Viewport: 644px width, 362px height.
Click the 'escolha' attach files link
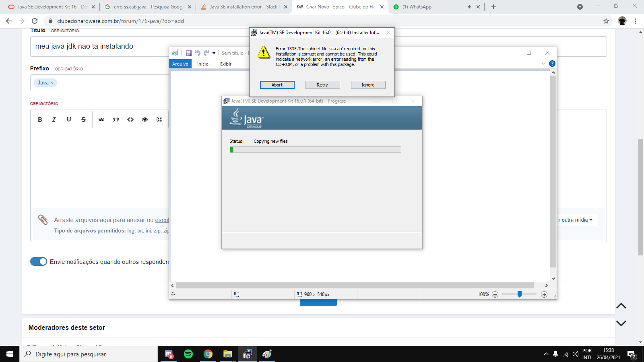tap(162, 220)
